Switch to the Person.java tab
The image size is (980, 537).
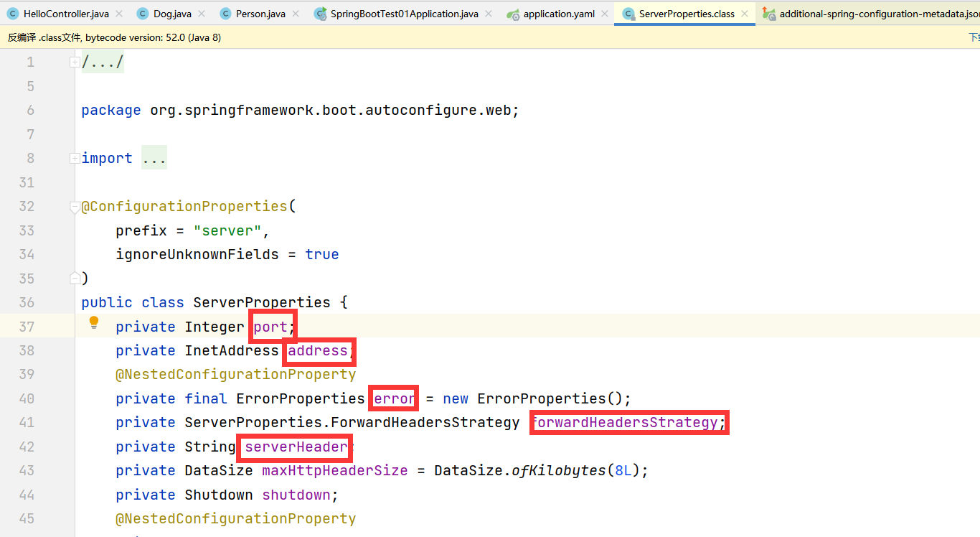(x=260, y=14)
